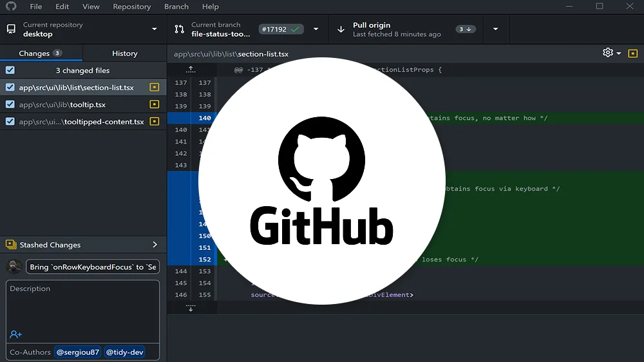Click the Pull origin down-arrow icon

click(341, 29)
